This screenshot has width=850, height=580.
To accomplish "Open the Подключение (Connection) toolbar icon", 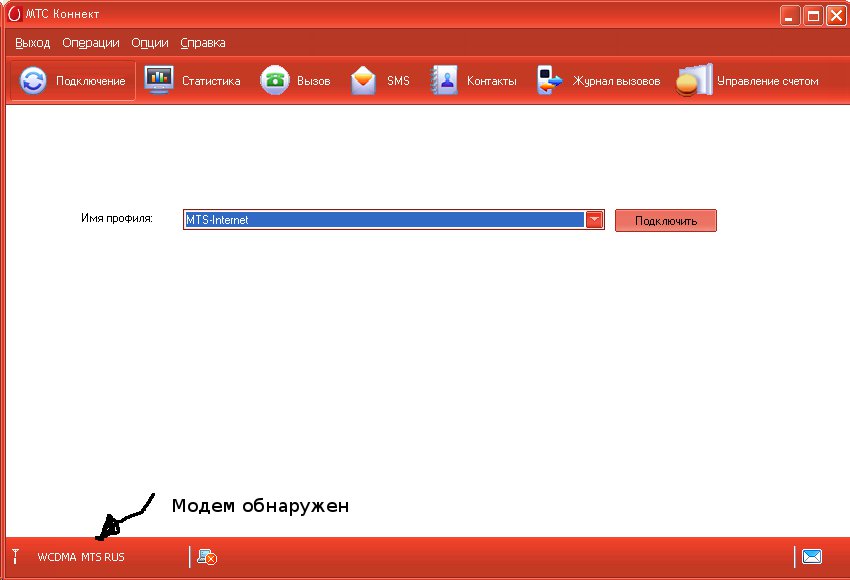I will [34, 81].
